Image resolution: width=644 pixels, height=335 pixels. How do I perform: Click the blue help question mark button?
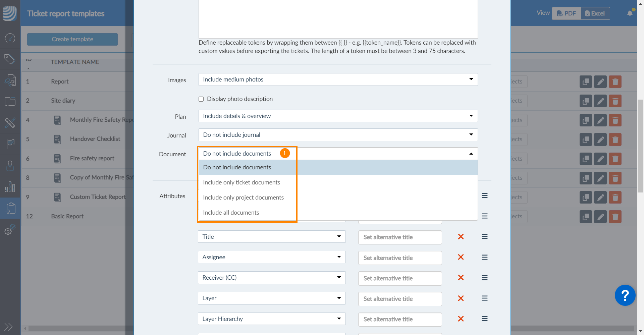point(625,295)
